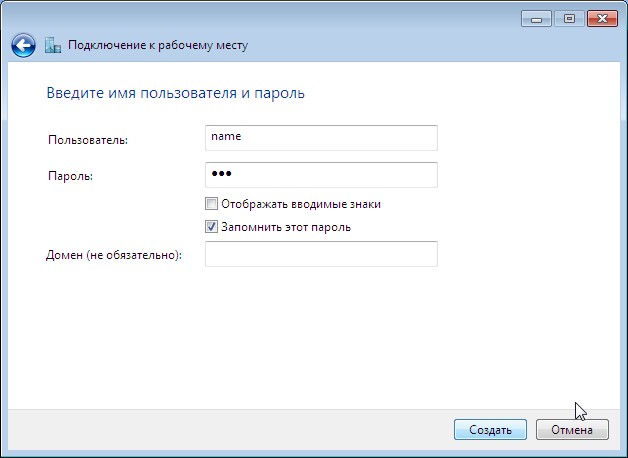Click the empty Домен input field

point(321,254)
